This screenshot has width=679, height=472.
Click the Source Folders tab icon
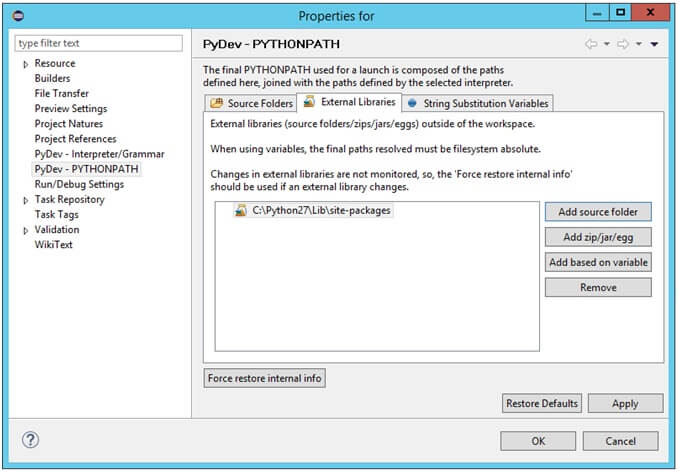pyautogui.click(x=217, y=103)
